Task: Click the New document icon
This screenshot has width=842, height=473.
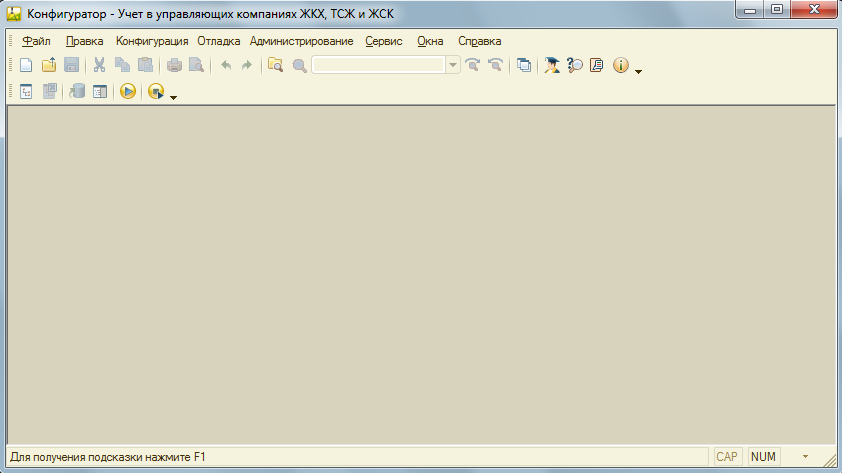Action: pyautogui.click(x=26, y=66)
